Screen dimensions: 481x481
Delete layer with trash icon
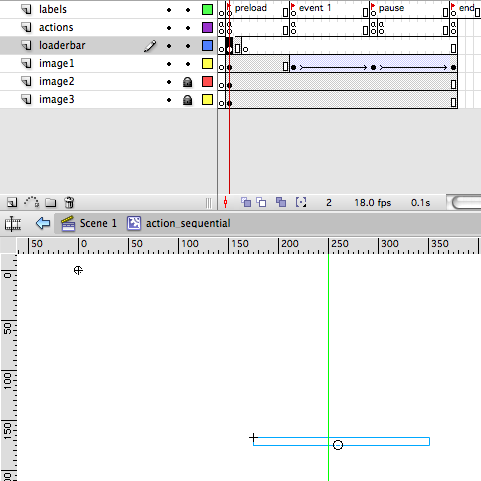[x=69, y=202]
